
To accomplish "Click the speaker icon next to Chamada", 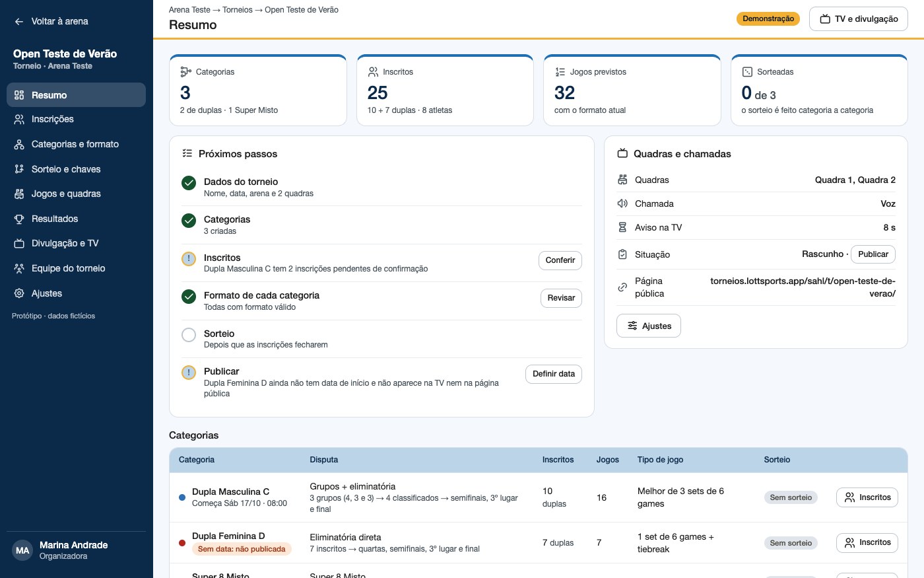I will (x=622, y=203).
